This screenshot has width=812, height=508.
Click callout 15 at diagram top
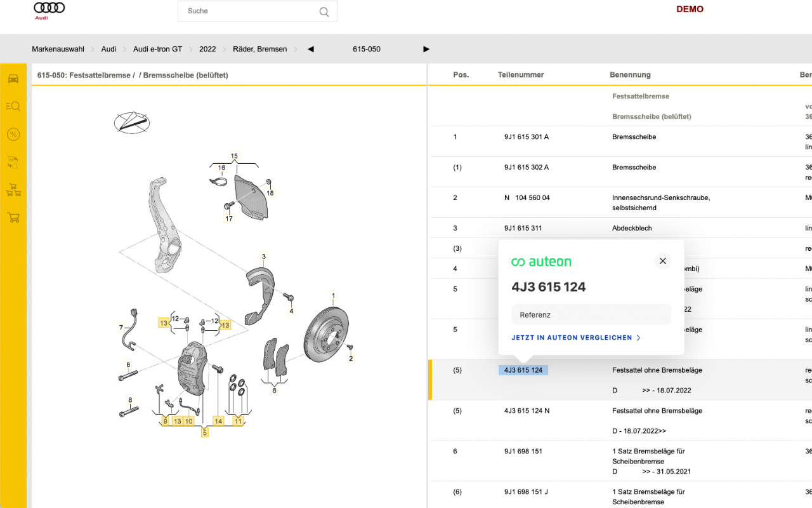(x=234, y=156)
